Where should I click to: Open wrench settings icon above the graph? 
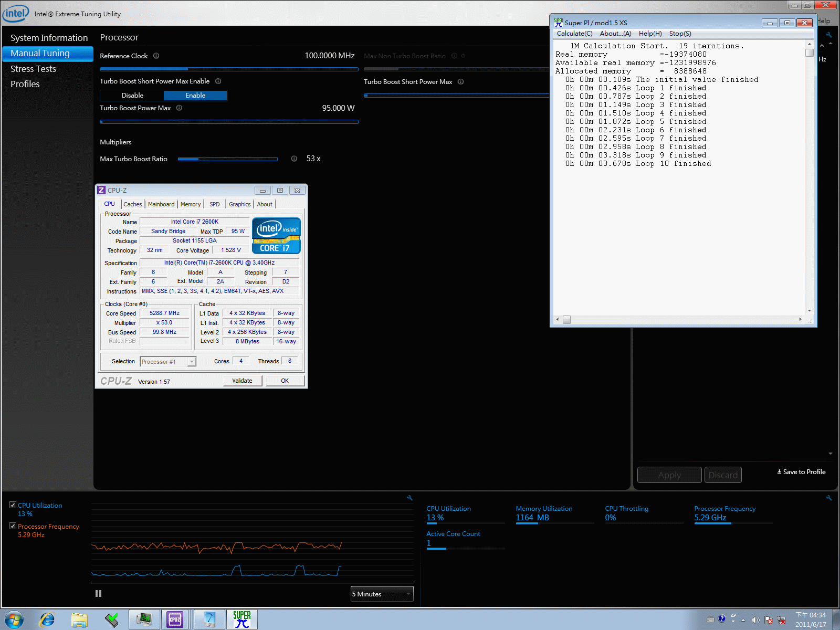pos(409,498)
